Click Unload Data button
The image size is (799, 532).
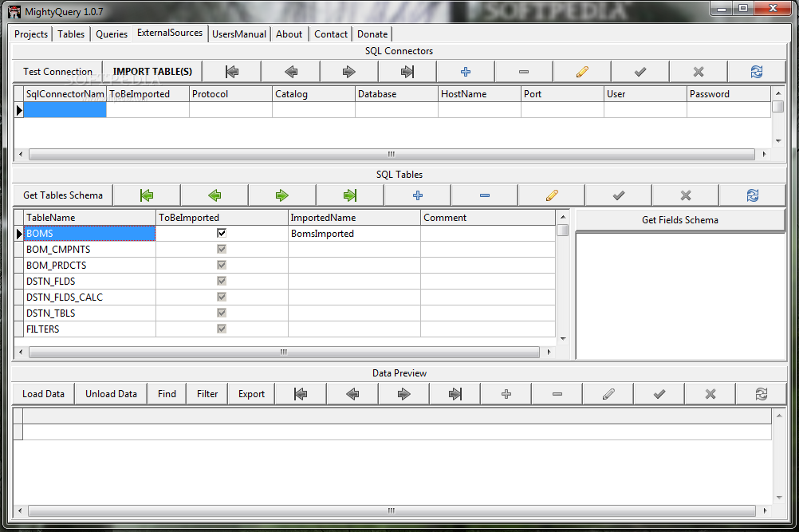[x=111, y=394]
